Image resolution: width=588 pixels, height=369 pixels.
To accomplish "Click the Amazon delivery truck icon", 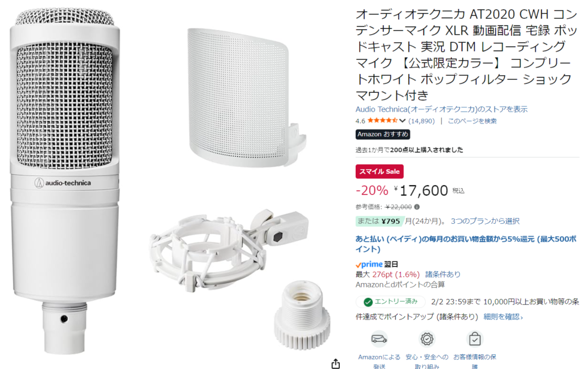I will pyautogui.click(x=379, y=339).
